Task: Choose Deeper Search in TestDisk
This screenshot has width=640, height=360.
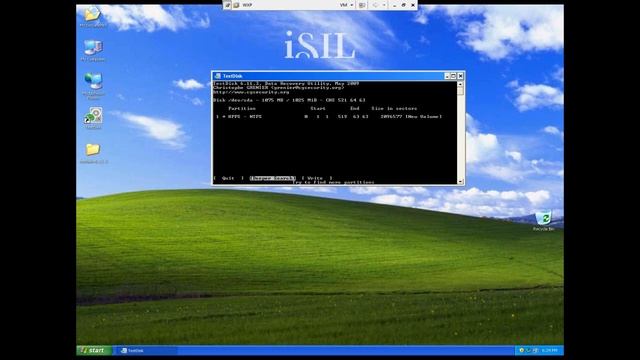Action: [272, 178]
